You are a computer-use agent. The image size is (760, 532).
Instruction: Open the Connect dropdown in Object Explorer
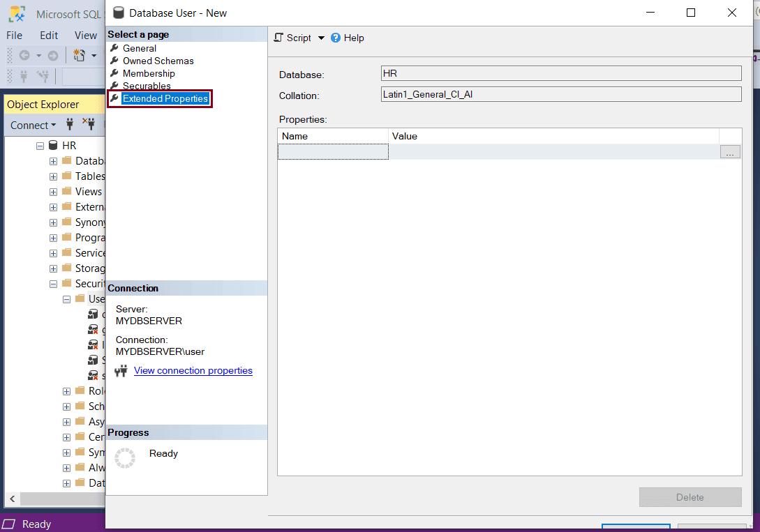(33, 126)
